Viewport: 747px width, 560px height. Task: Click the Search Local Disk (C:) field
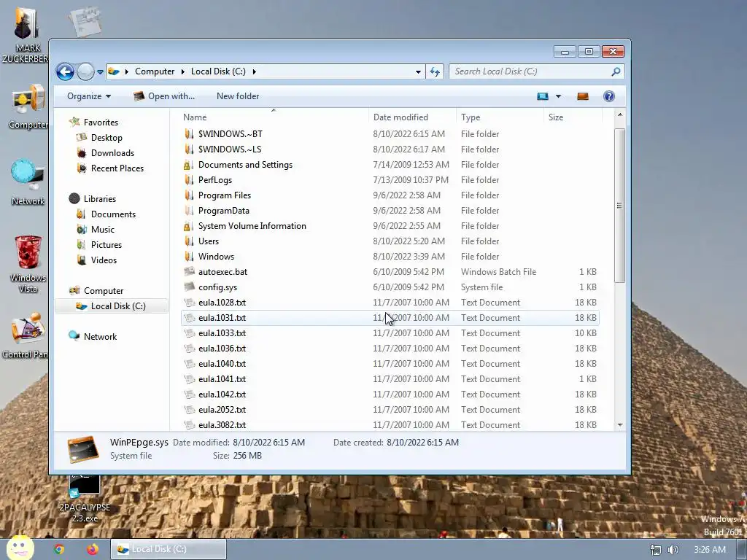[x=536, y=71]
